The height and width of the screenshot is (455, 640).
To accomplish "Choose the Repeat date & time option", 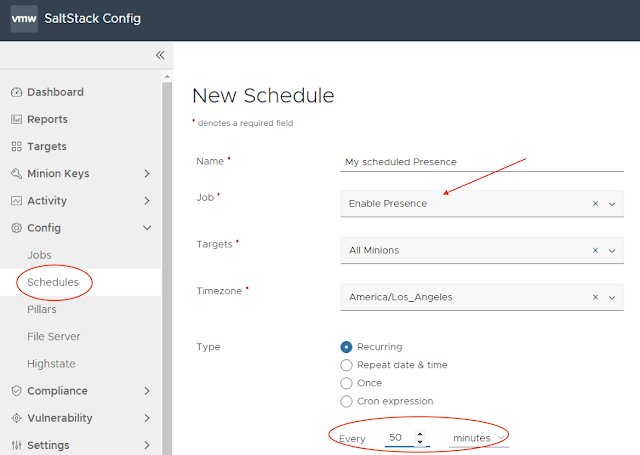I will point(347,365).
